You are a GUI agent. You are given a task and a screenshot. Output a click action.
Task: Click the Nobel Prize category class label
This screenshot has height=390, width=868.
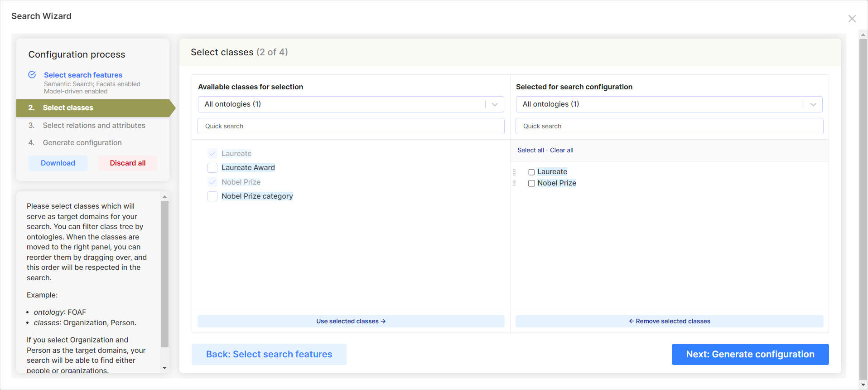click(257, 196)
